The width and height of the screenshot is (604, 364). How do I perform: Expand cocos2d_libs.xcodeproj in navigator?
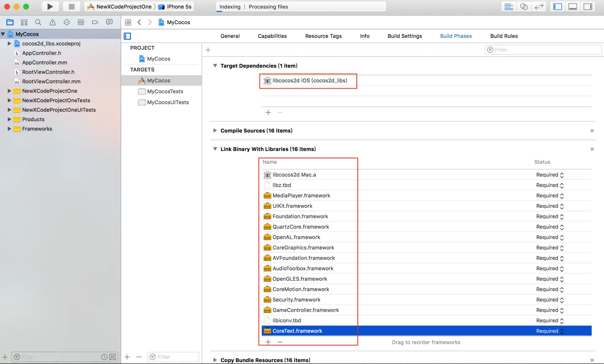(x=9, y=43)
